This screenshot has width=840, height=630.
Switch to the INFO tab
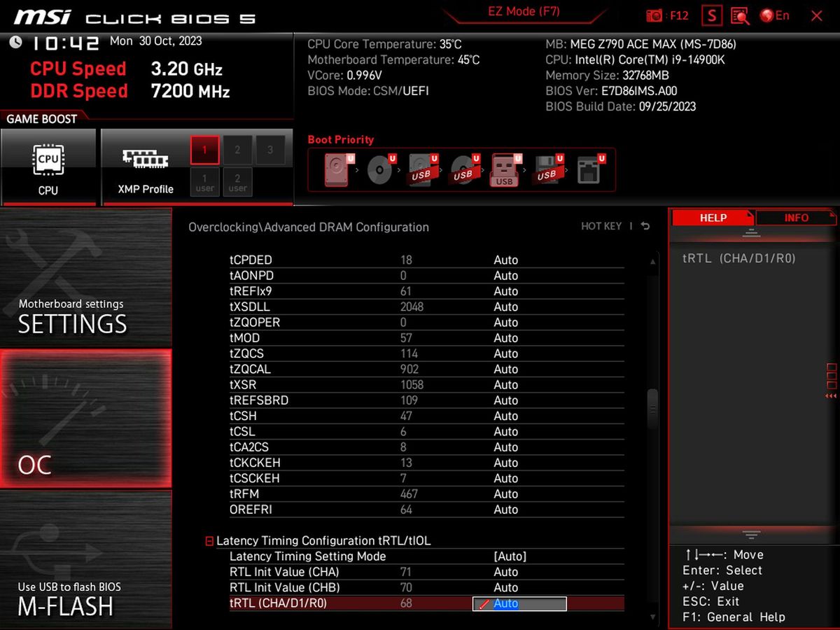(x=796, y=218)
